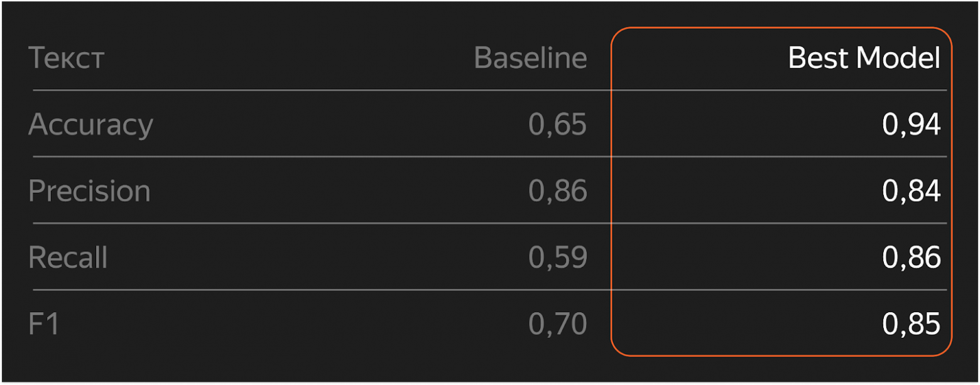
Task: Click the F1 row label
Action: click(x=44, y=325)
